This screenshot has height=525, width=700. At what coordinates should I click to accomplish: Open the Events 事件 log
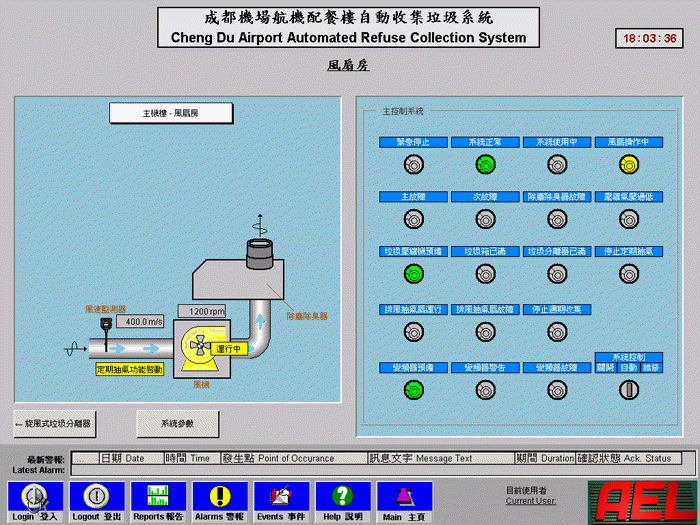point(281,495)
